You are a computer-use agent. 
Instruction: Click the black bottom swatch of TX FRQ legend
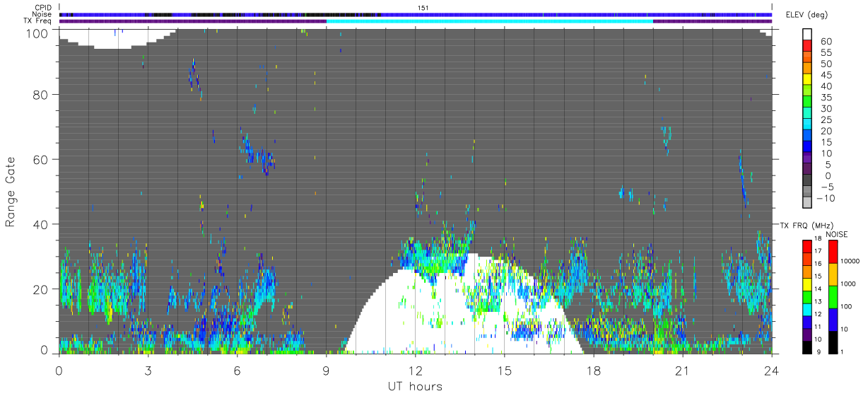point(807,347)
